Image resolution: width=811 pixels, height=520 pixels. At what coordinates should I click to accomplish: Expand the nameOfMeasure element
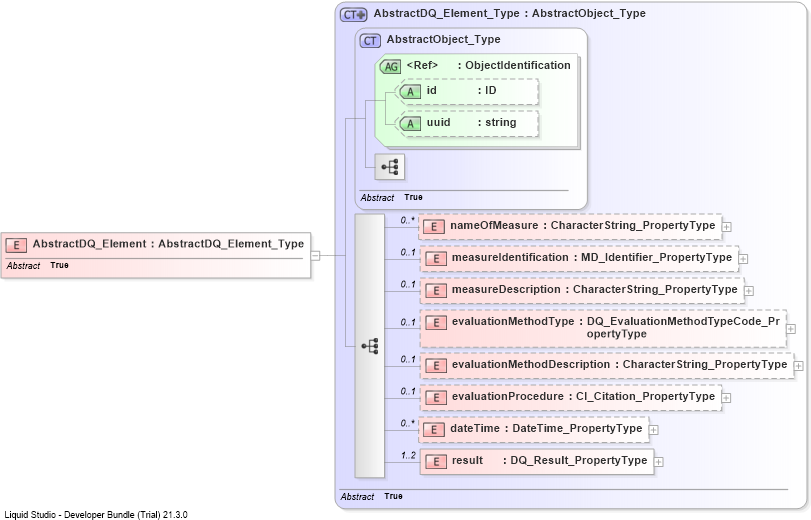click(727, 227)
